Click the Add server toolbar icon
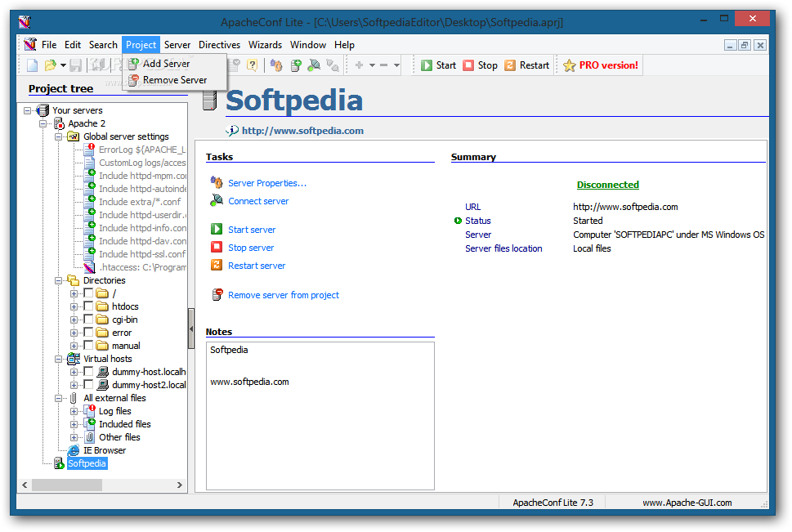Viewport: 792px width, 532px height. point(296,65)
